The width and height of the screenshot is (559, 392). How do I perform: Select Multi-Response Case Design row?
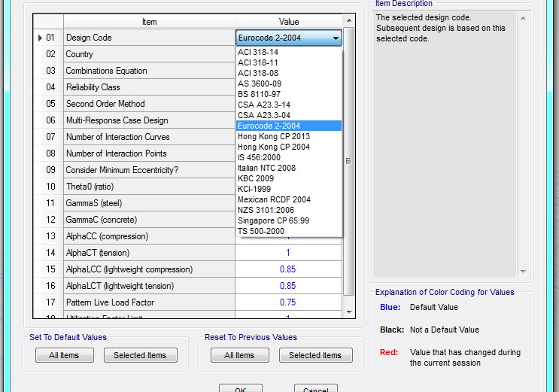point(150,120)
